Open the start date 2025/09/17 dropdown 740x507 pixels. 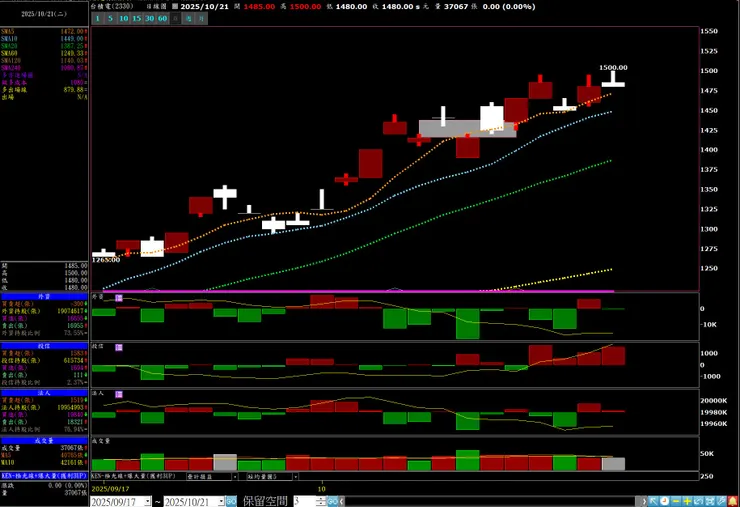[x=148, y=501]
